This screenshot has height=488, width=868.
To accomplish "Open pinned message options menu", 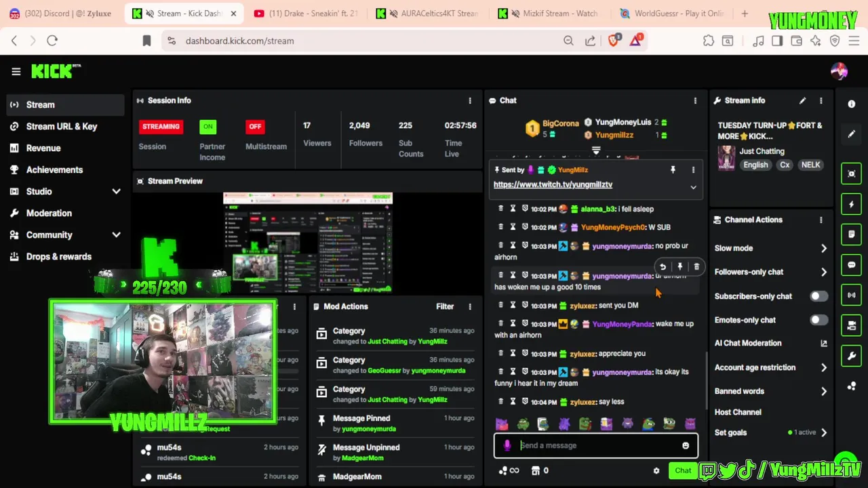I will (693, 170).
